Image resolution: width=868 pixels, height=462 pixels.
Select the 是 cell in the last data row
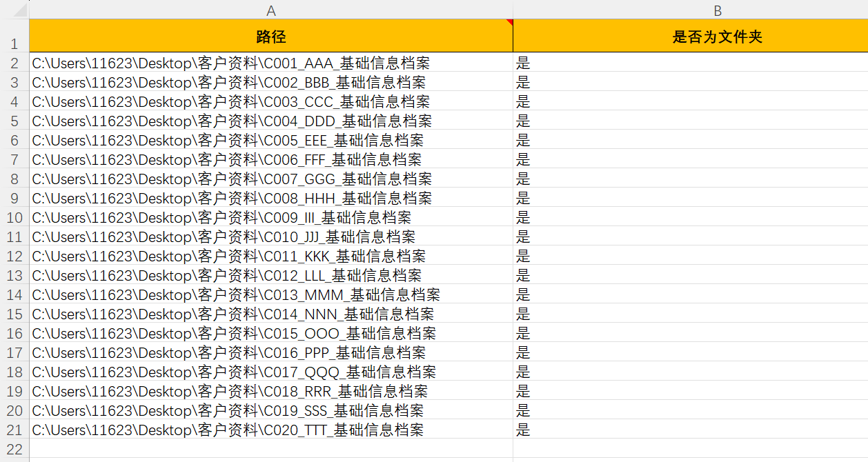[x=522, y=429]
